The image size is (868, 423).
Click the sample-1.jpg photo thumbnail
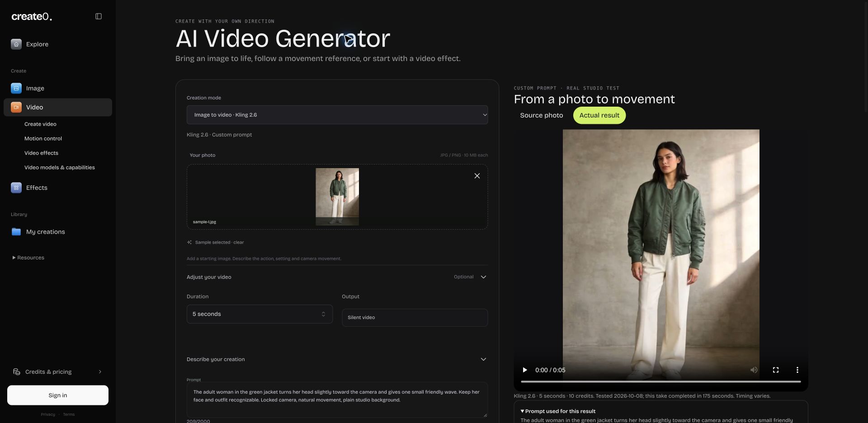click(x=337, y=197)
